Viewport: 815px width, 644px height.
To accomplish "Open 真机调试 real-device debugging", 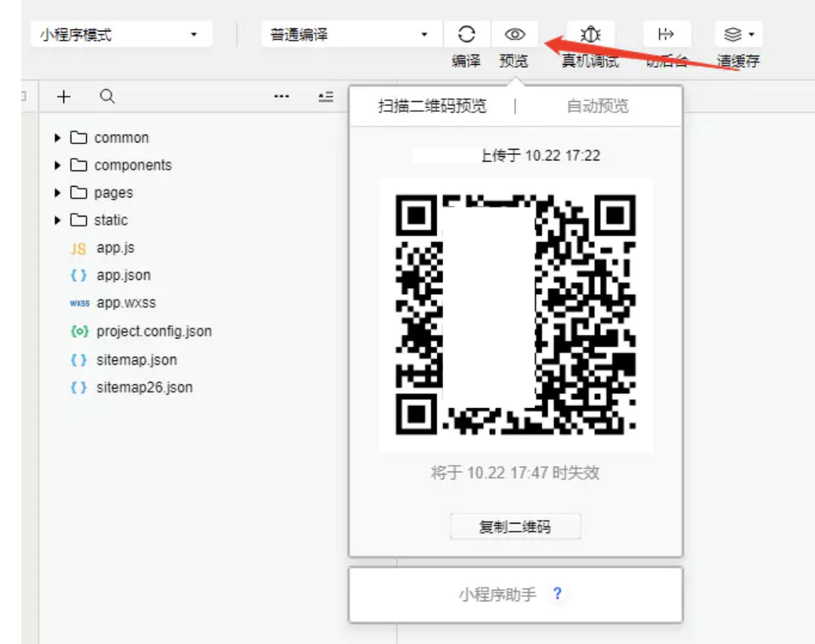I will pyautogui.click(x=591, y=33).
